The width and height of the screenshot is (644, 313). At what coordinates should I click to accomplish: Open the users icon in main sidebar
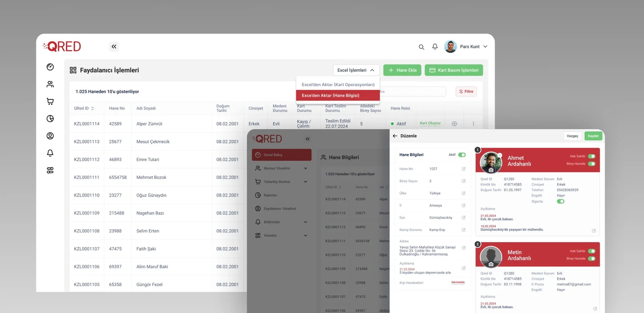pos(50,84)
